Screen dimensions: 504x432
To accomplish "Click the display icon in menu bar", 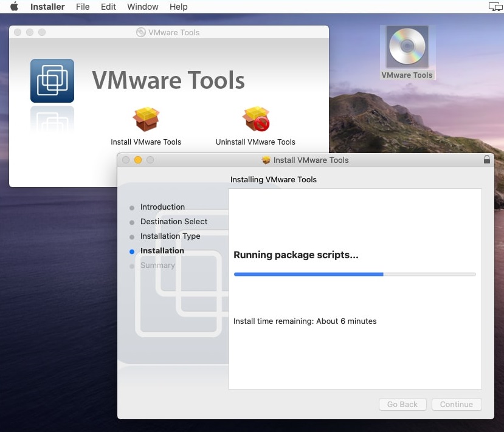I will [494, 5].
